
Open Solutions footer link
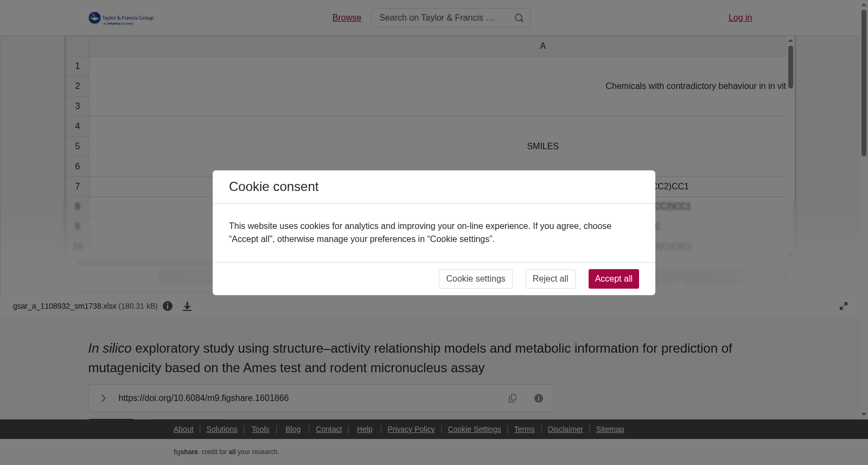(222, 429)
